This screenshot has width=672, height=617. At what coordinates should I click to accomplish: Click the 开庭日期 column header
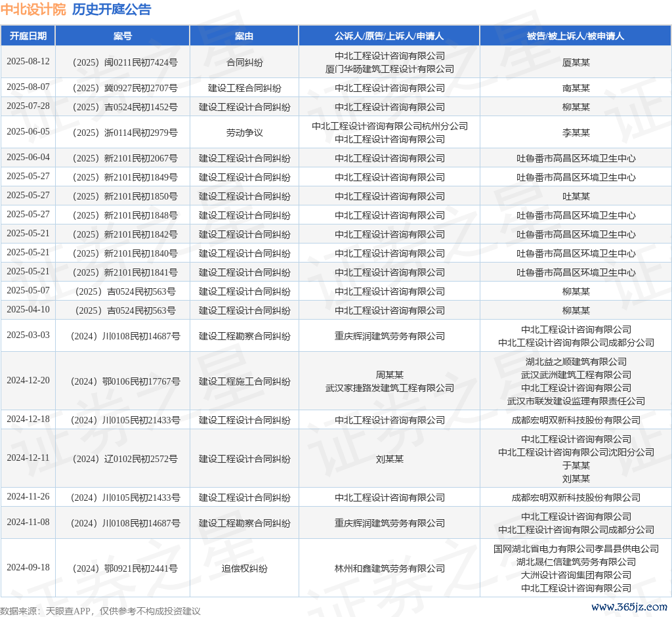point(28,36)
